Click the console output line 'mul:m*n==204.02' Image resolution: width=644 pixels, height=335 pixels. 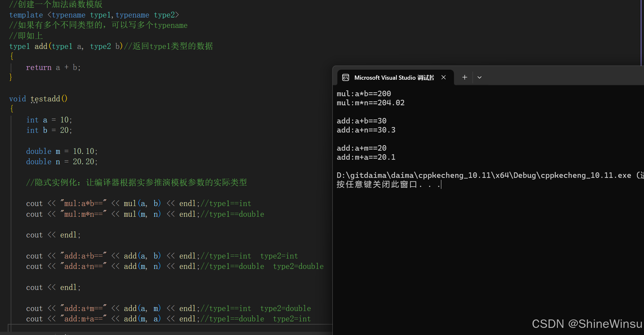[x=370, y=103]
